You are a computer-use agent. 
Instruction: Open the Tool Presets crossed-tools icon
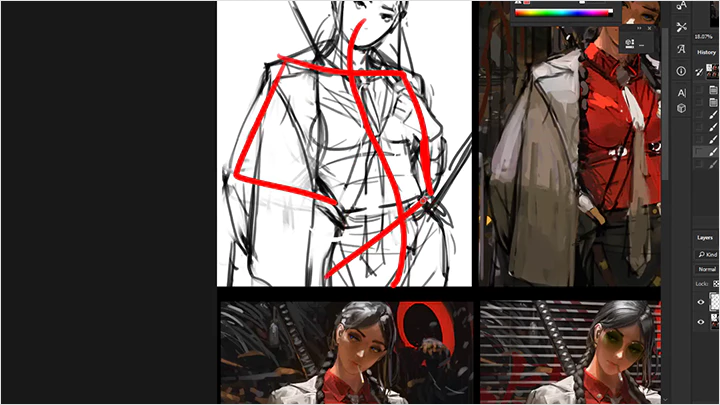coord(681,28)
